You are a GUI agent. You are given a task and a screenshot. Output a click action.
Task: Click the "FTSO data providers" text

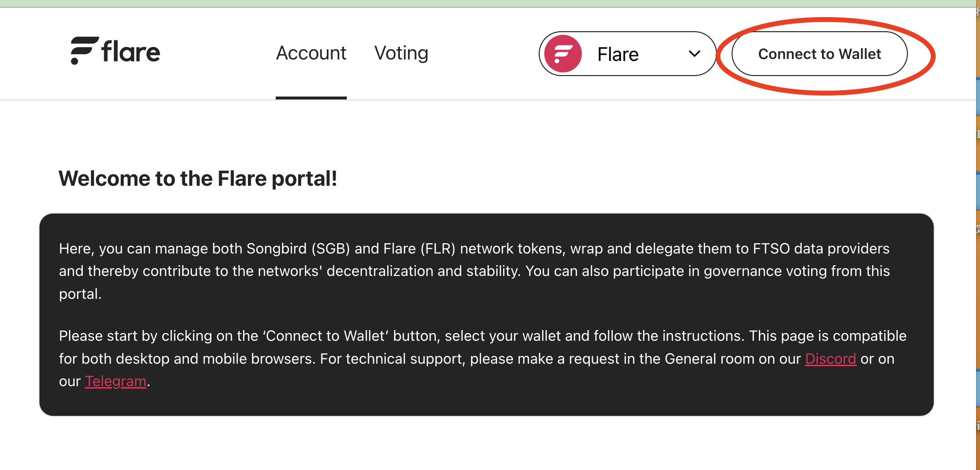pos(821,249)
